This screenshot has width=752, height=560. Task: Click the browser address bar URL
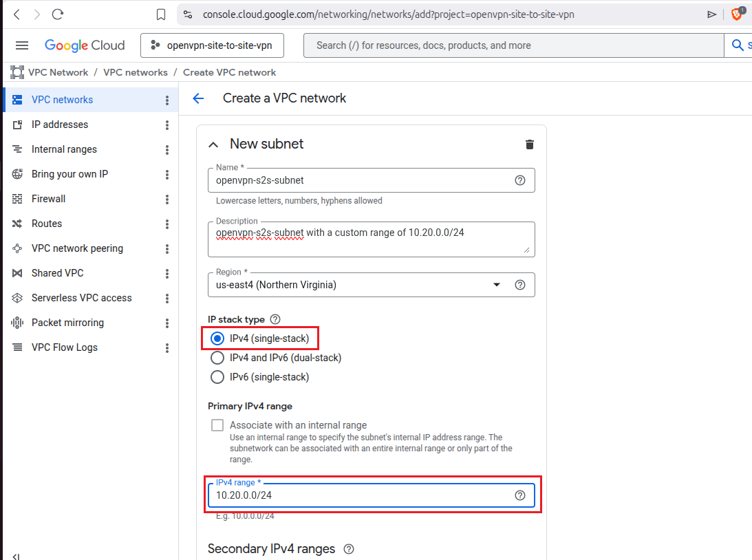[x=389, y=14]
